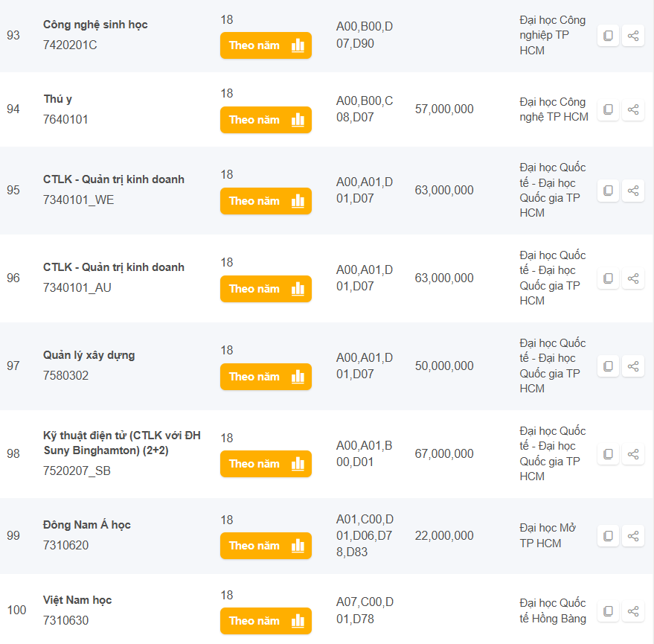Open Theo năm for Đông Nam Á học
This screenshot has width=654, height=644.
coord(266,546)
